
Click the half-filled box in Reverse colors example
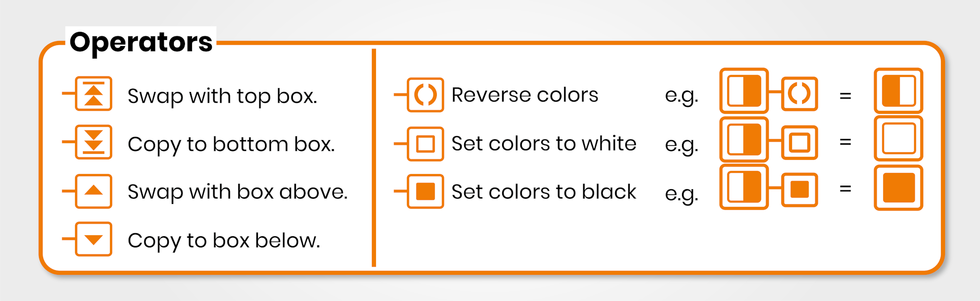(744, 91)
